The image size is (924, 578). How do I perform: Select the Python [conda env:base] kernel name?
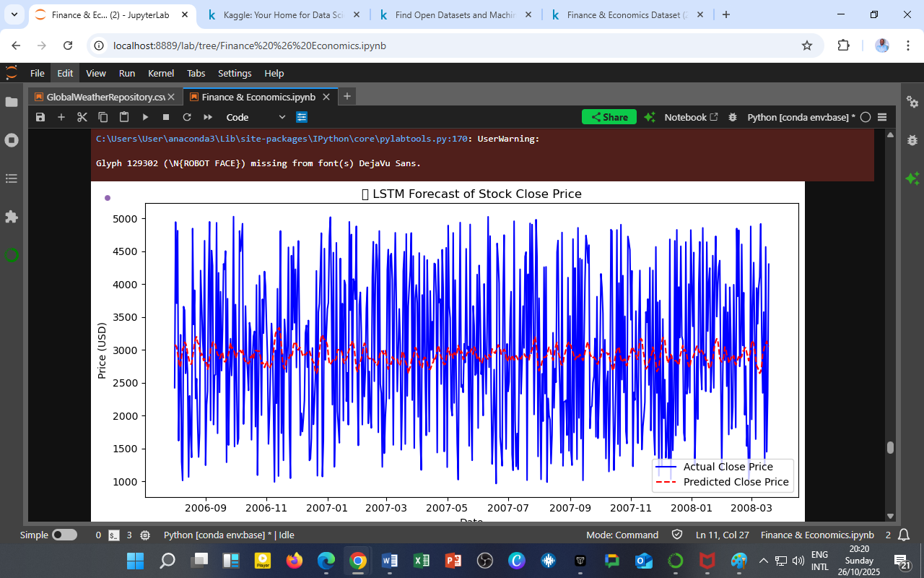(801, 117)
